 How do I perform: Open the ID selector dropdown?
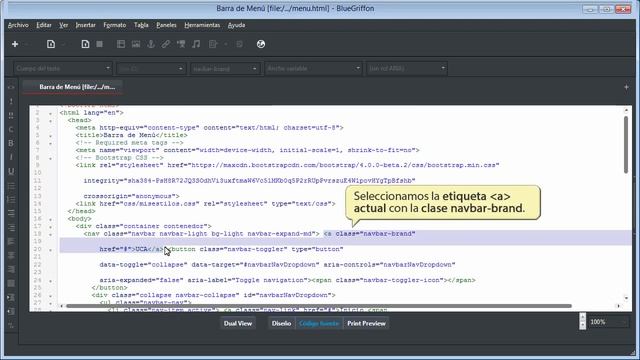click(x=151, y=68)
